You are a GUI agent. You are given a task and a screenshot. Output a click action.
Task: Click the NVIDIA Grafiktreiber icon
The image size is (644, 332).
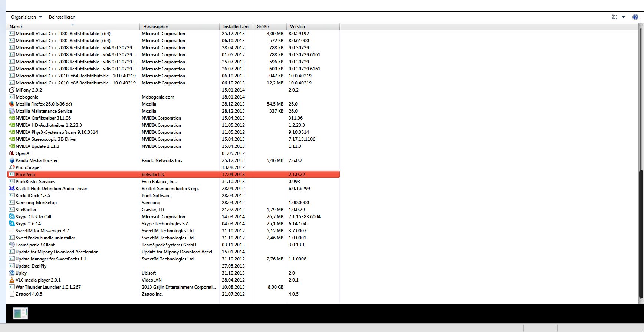[12, 118]
